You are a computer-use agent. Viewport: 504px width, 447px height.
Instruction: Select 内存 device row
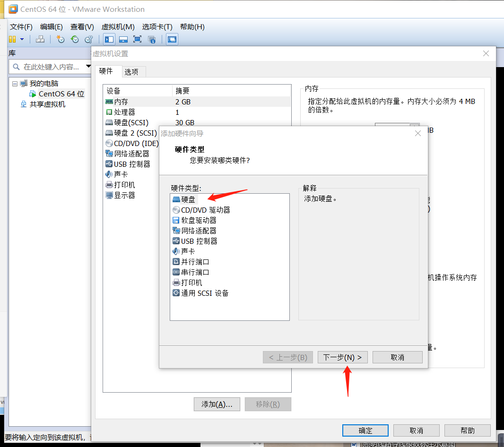tap(197, 102)
